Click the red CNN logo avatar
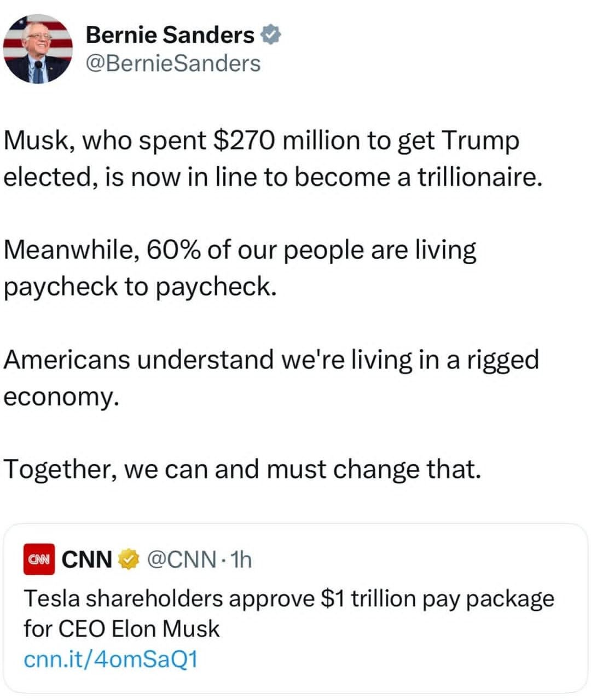Image resolution: width=591 pixels, height=700 pixels. coord(39,559)
